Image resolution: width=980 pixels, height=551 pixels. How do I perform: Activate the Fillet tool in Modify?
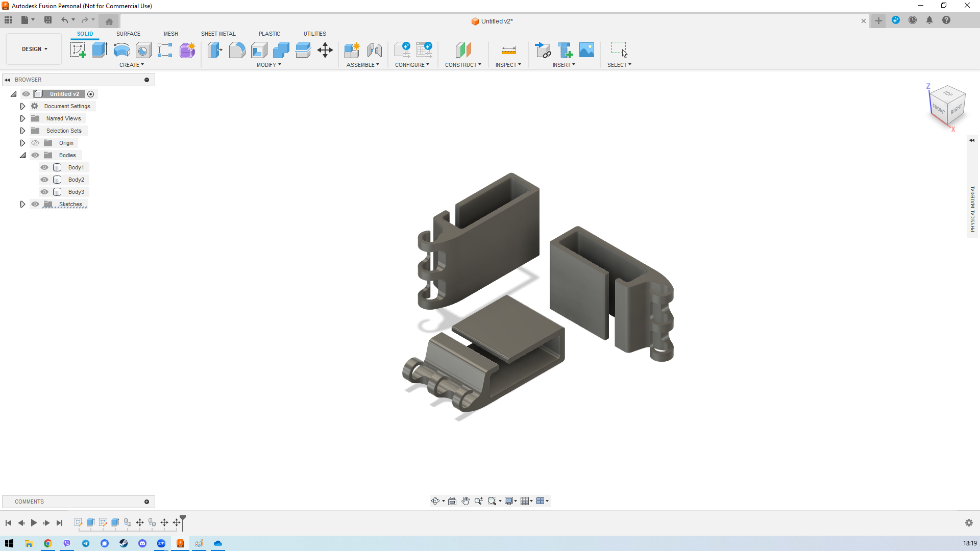point(237,50)
